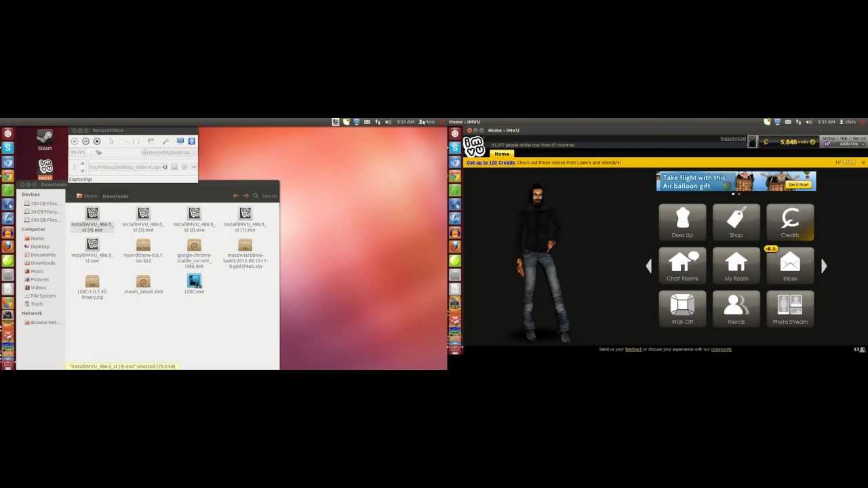The image size is (868, 488).
Task: Open the community link at IMVU bottom
Action: click(x=721, y=349)
